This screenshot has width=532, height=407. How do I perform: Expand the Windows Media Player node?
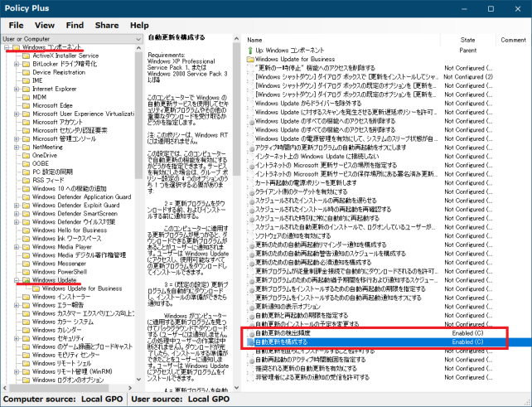(x=17, y=247)
